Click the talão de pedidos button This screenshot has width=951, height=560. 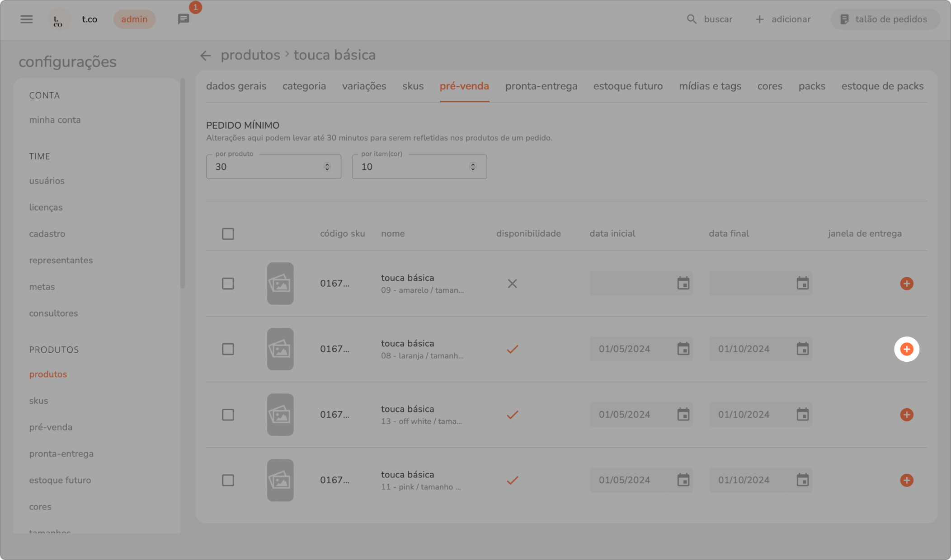(x=885, y=19)
